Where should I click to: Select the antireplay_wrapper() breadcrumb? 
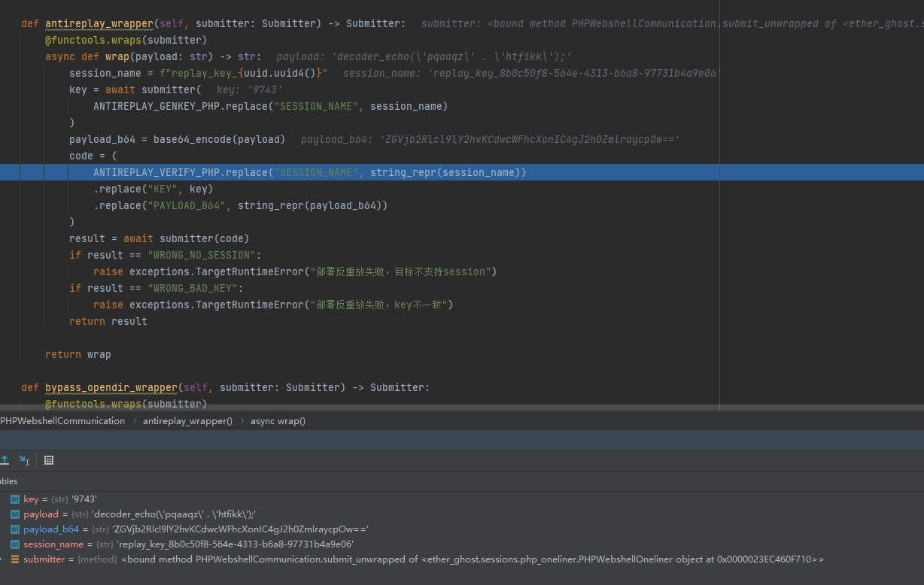(x=188, y=421)
